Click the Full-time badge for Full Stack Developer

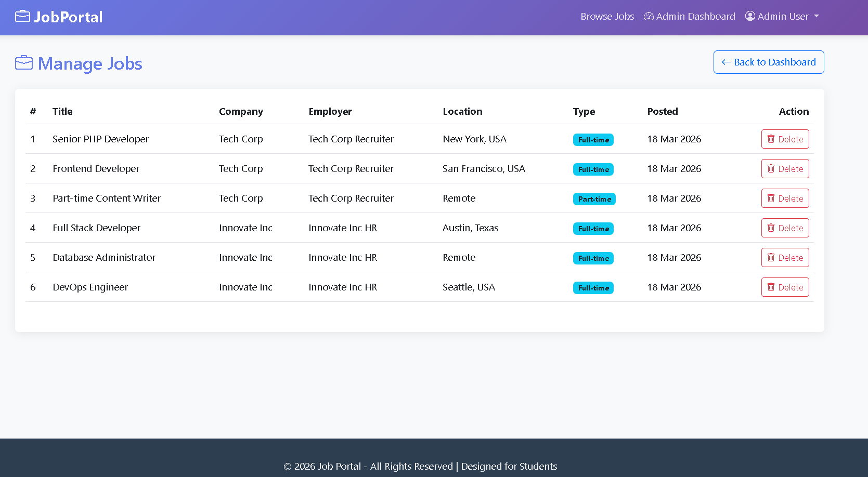tap(593, 229)
